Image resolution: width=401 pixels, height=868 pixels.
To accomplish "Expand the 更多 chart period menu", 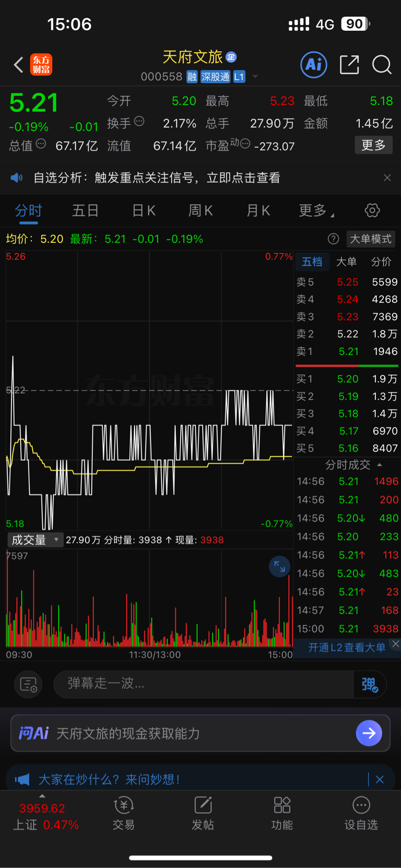I will [x=316, y=211].
